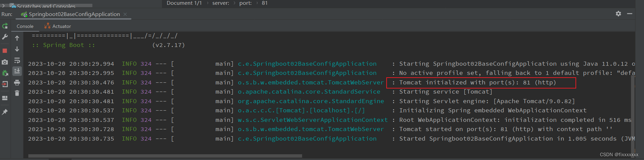Click the 'server:' breadcrumb item
This screenshot has height=160, width=644.
coord(221,3)
